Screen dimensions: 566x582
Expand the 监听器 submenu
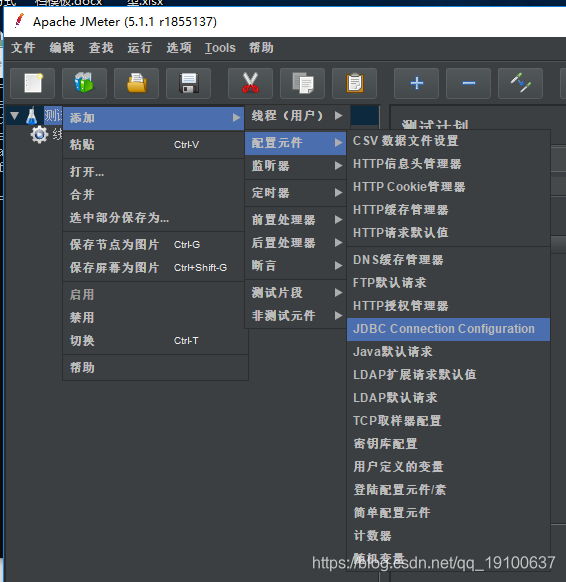pyautogui.click(x=296, y=166)
